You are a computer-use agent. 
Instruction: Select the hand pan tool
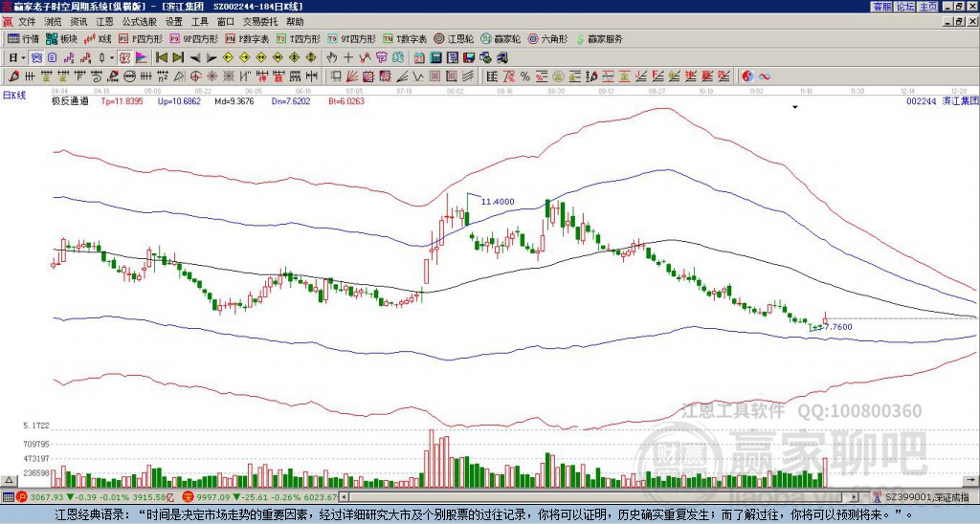332,58
